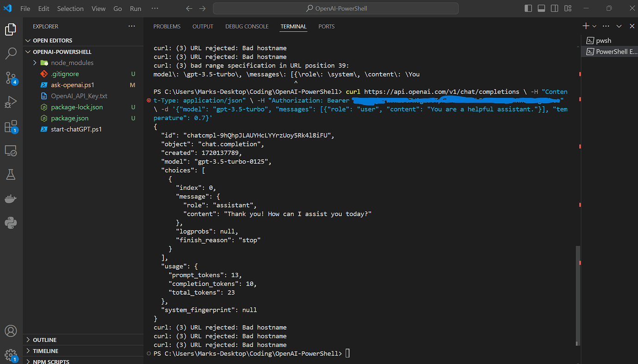Select the PowerShell E... terminal in the list
This screenshot has height=364, width=638.
pyautogui.click(x=609, y=52)
